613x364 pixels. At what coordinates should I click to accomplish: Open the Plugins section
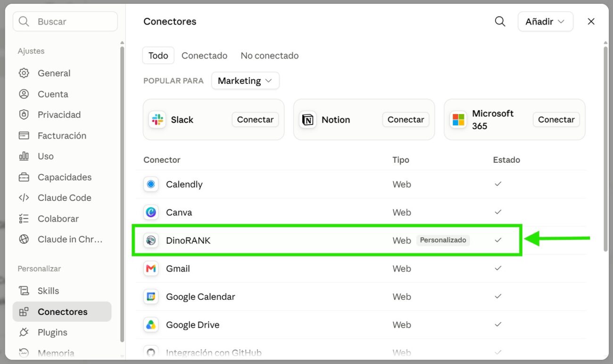click(62, 332)
